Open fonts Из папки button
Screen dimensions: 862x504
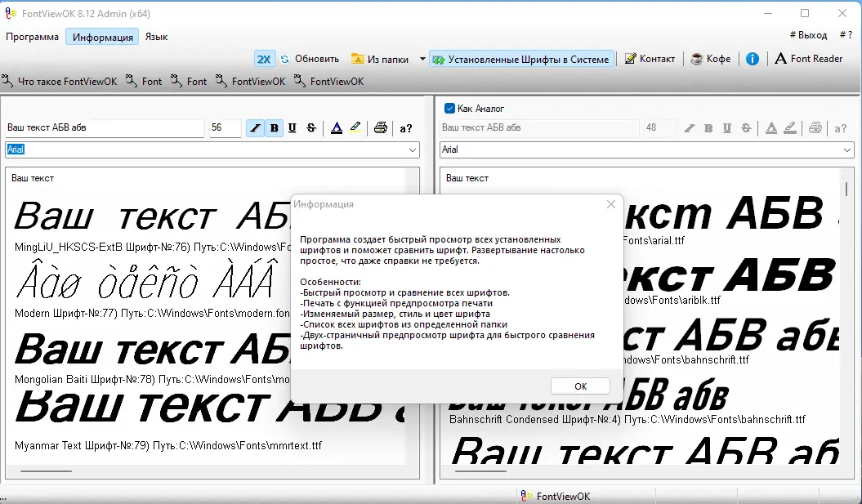tap(380, 59)
